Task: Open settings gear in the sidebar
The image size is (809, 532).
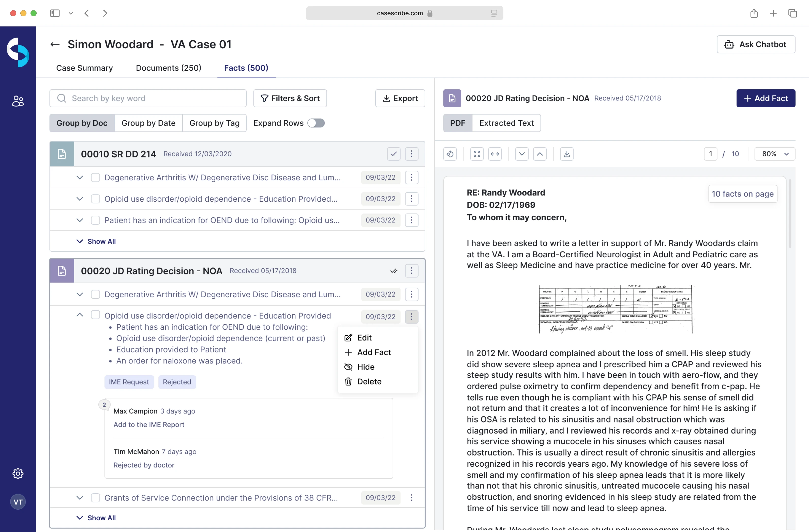Action: (x=18, y=473)
